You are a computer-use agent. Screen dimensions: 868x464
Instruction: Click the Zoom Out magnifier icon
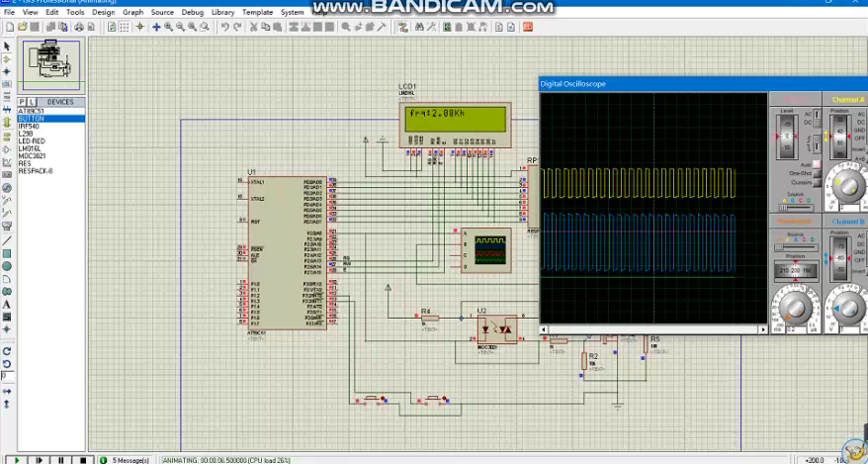click(181, 27)
